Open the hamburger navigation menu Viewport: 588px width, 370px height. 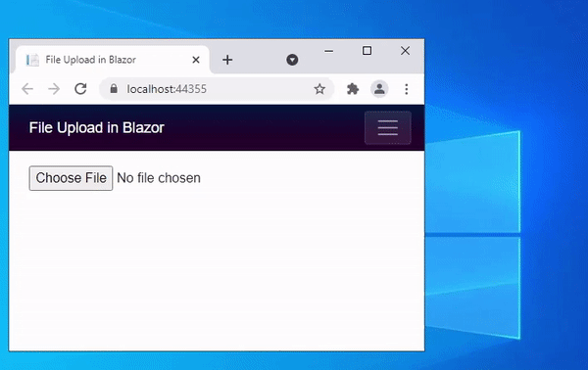tap(388, 127)
